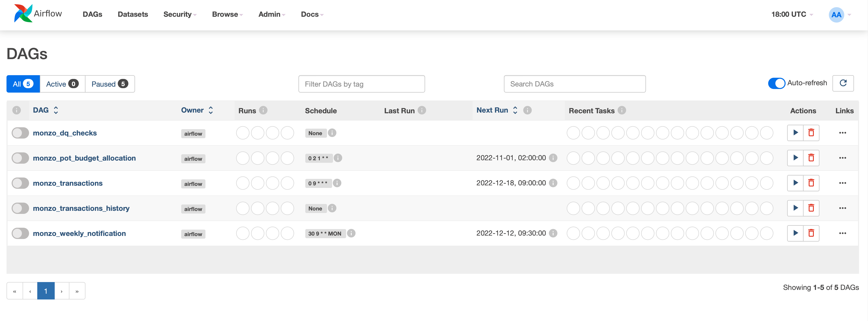This screenshot has width=868, height=321.
Task: Unpause the monzo_weekly_notification DAG toggle
Action: (20, 233)
